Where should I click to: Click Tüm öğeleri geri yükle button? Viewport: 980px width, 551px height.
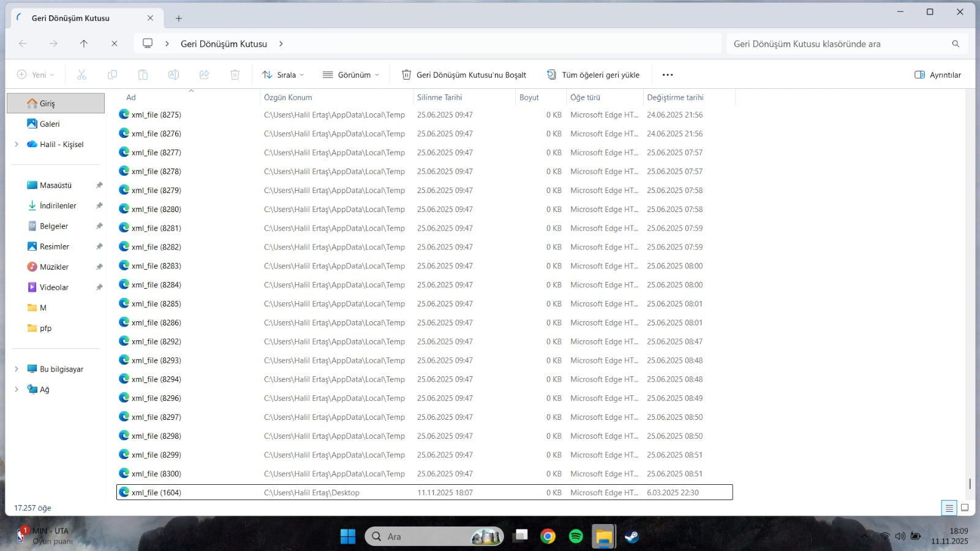(593, 75)
